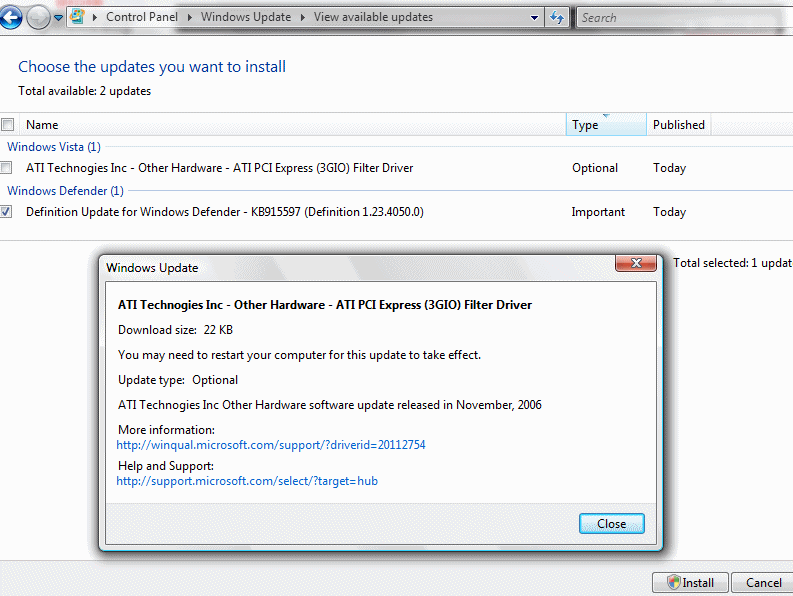
Task: Select Windows Update in the breadcrumb
Action: tap(245, 17)
